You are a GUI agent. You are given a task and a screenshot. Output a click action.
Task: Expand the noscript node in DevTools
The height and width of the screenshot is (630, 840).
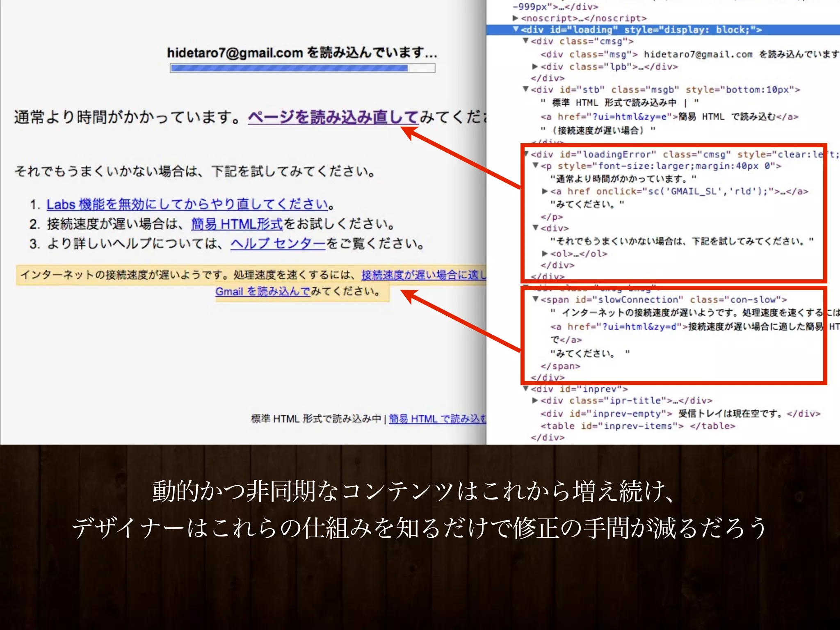[516, 18]
